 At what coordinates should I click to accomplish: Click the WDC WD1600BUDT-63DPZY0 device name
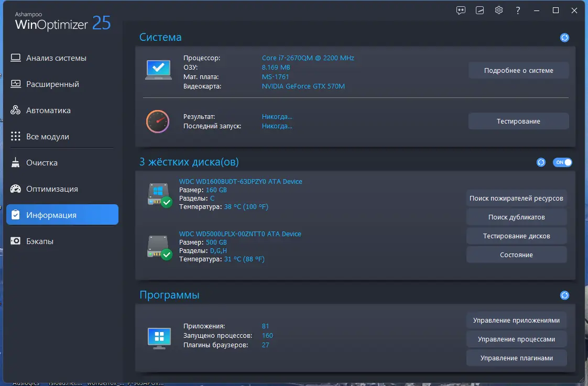pyautogui.click(x=241, y=181)
